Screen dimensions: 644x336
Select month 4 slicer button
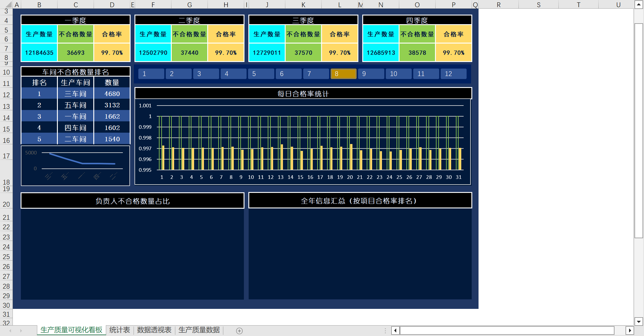pyautogui.click(x=233, y=74)
